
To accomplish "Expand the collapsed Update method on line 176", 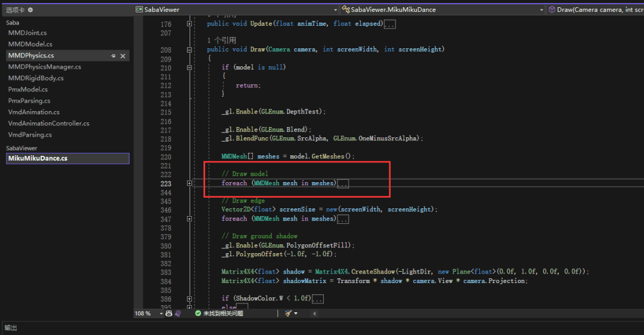I will click(x=190, y=24).
